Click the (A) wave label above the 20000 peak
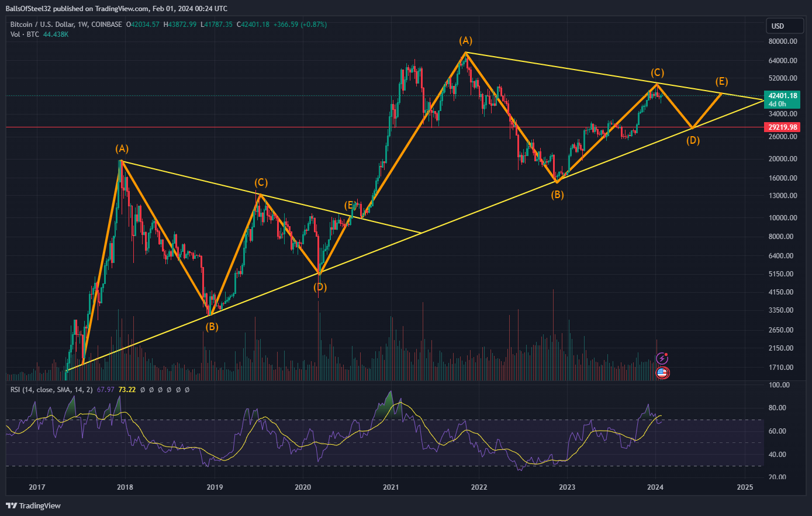The width and height of the screenshot is (812, 516). tap(122, 149)
